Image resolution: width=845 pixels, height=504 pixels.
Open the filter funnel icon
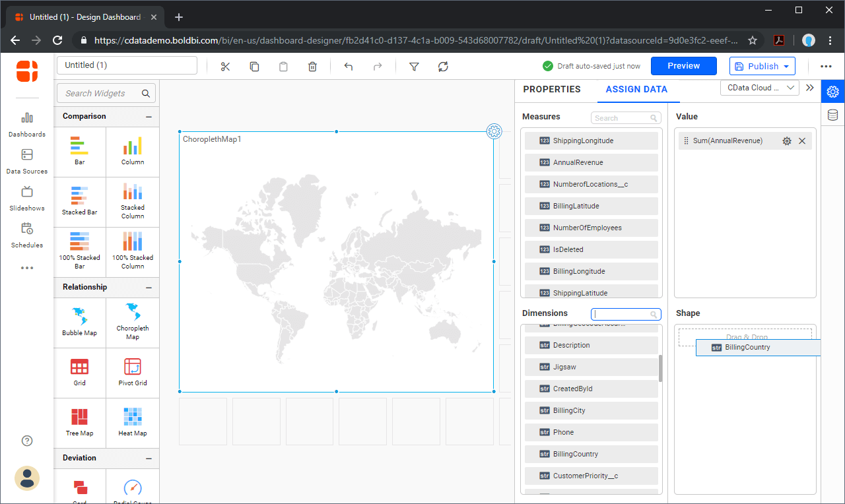pos(414,66)
